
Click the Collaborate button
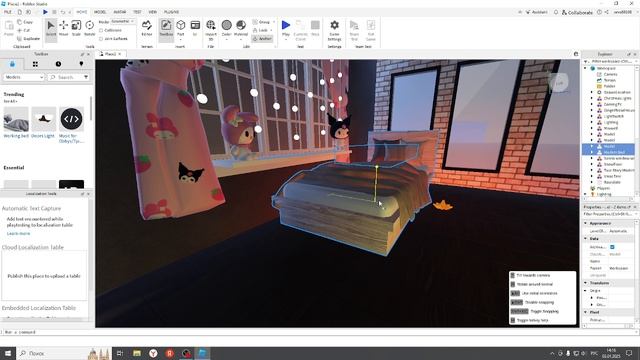577,12
